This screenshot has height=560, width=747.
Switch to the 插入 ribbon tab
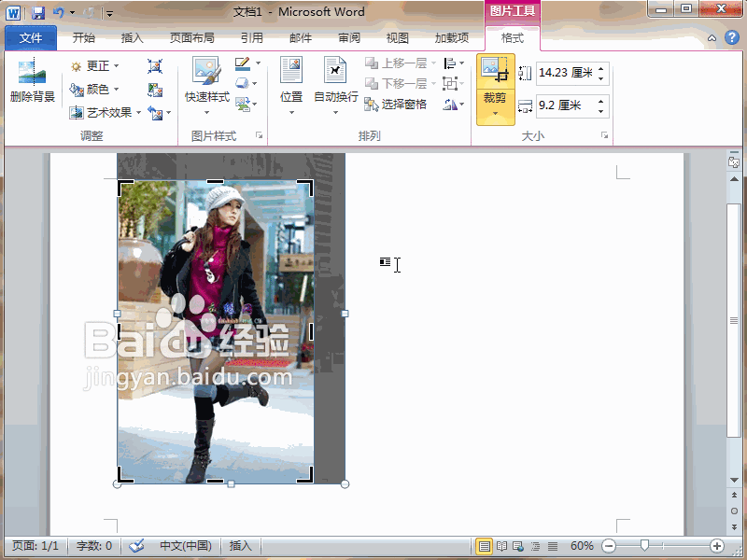pos(134,37)
